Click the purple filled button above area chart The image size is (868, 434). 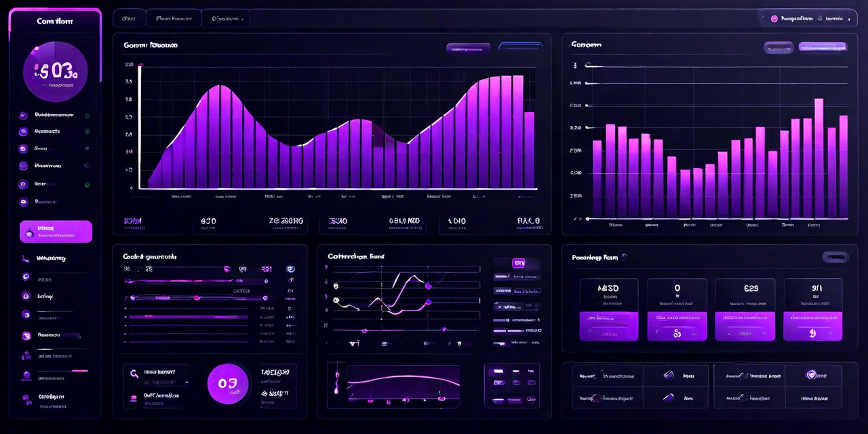(x=468, y=47)
